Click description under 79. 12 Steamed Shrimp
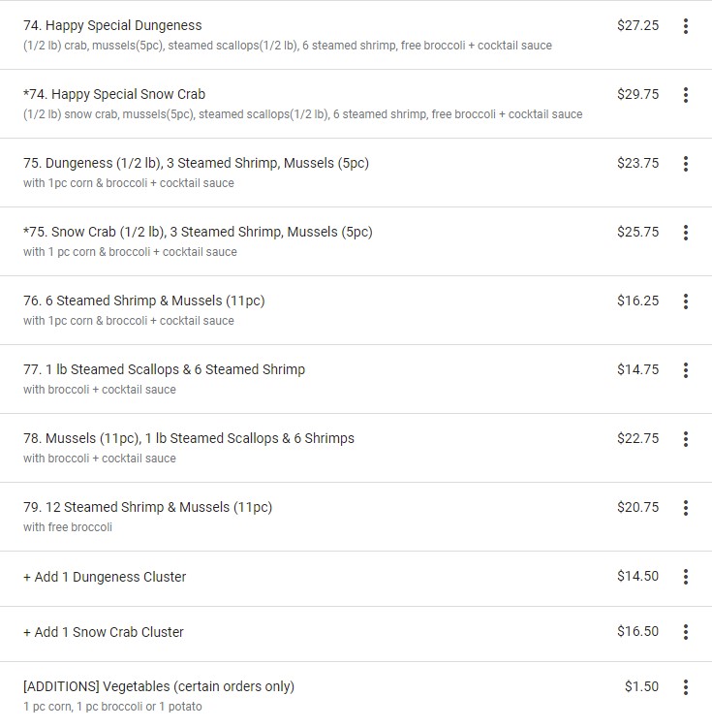This screenshot has height=728, width=712. point(68,527)
